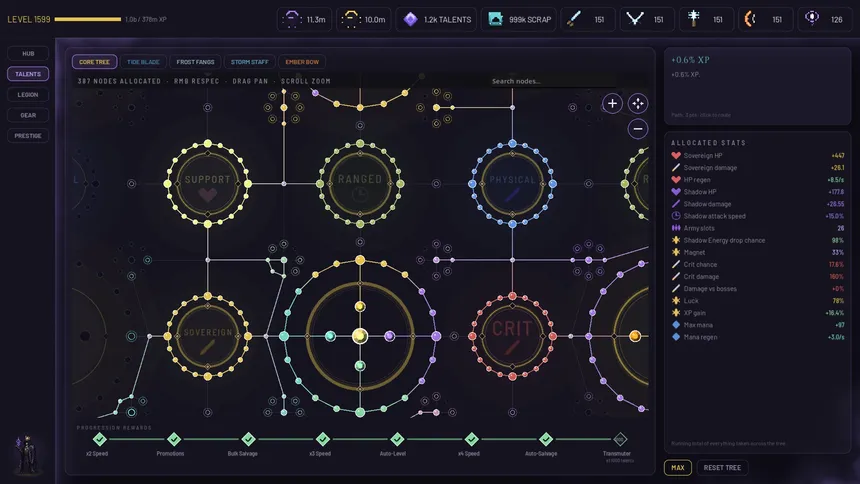Screen dimensions: 860x484
Task: Select the red CRIT cluster node
Action: 512,336
